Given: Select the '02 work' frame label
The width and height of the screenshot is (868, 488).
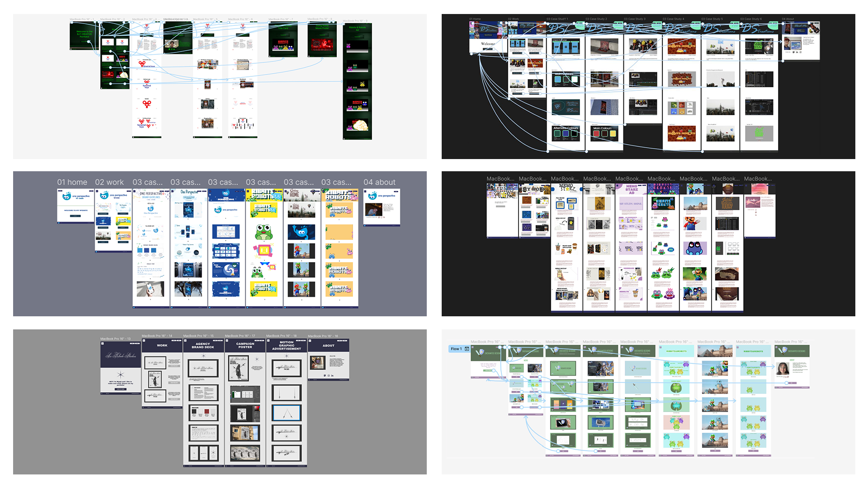Looking at the screenshot, I should point(109,182).
